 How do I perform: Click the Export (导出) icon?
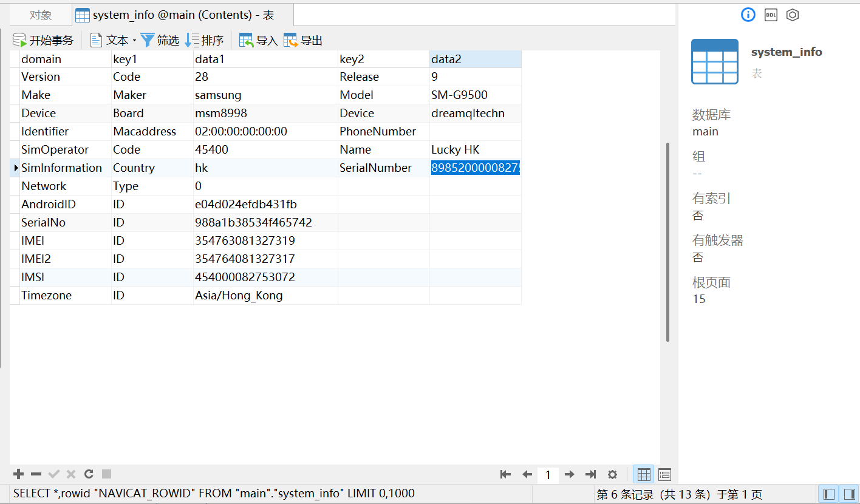291,41
